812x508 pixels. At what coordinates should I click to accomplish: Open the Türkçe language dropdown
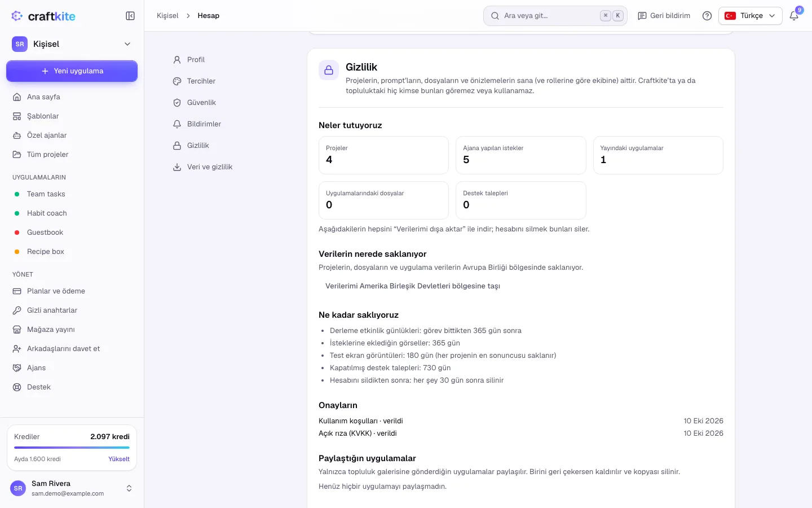[x=751, y=16]
